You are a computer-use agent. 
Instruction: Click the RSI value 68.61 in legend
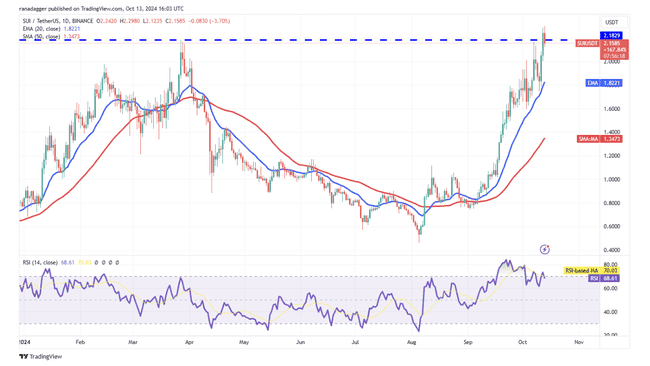(67, 262)
